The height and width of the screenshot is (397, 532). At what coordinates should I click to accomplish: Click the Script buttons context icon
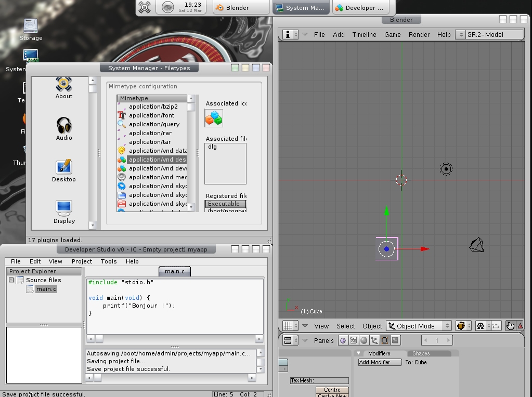353,341
